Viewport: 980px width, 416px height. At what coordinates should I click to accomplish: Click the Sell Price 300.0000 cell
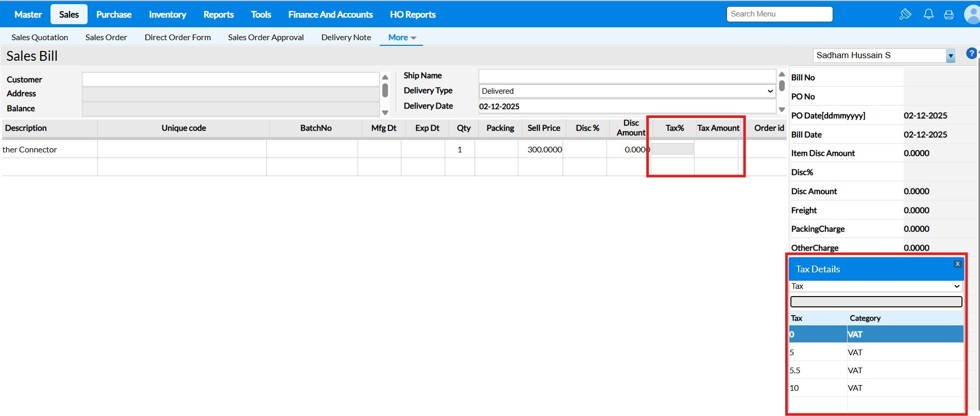pos(540,149)
